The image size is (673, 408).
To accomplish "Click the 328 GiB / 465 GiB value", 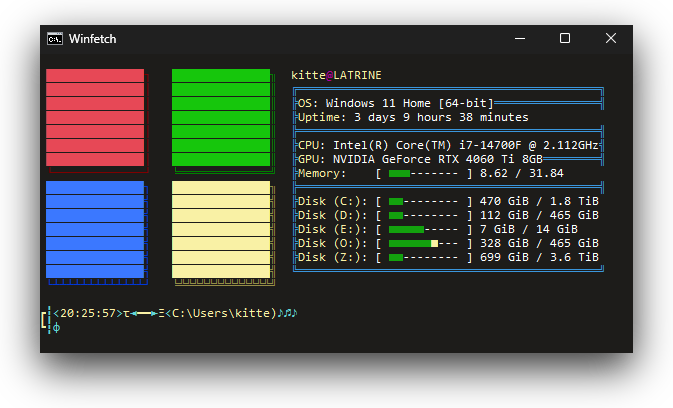I will [539, 243].
